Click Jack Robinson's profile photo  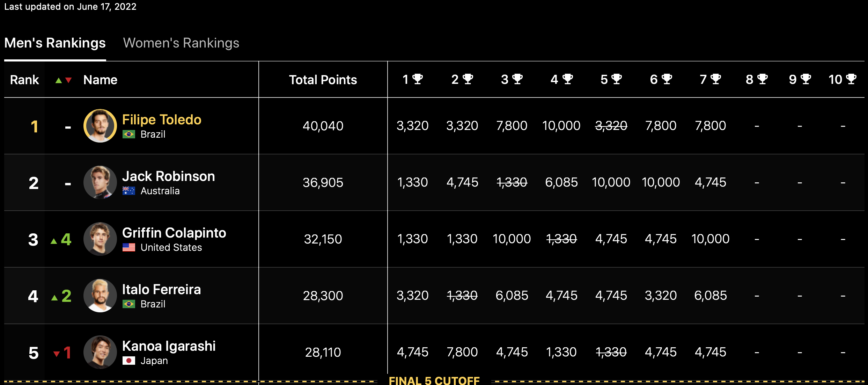pyautogui.click(x=100, y=182)
